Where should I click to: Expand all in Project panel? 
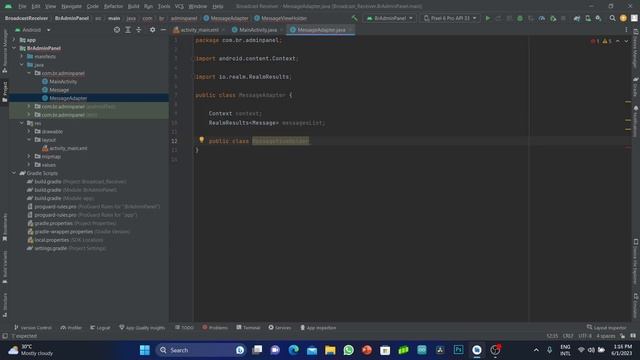[128, 30]
